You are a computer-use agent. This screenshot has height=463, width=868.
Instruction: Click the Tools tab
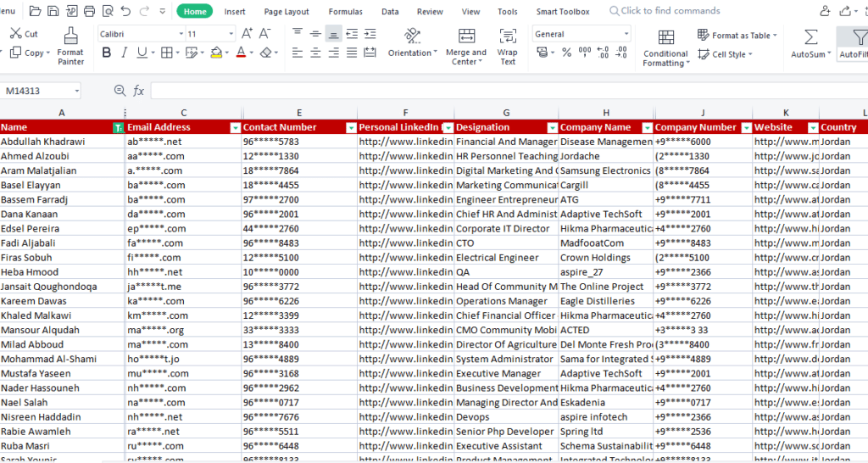pyautogui.click(x=508, y=11)
